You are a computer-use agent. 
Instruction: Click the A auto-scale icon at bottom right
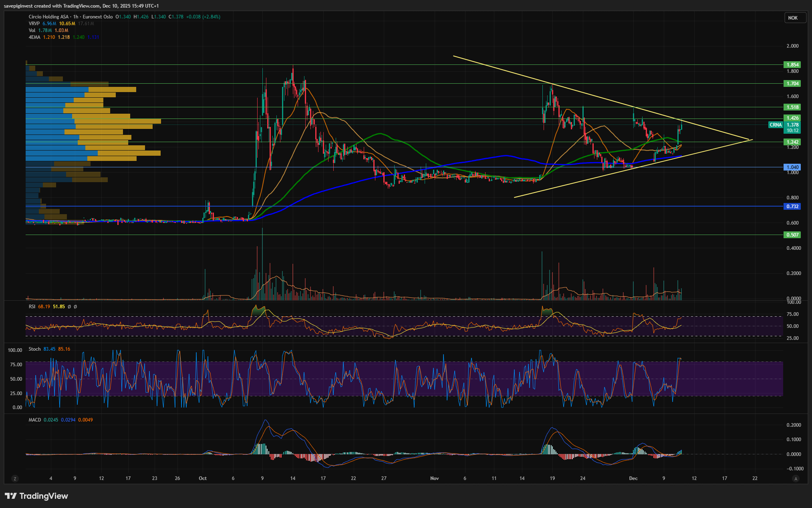tap(796, 478)
